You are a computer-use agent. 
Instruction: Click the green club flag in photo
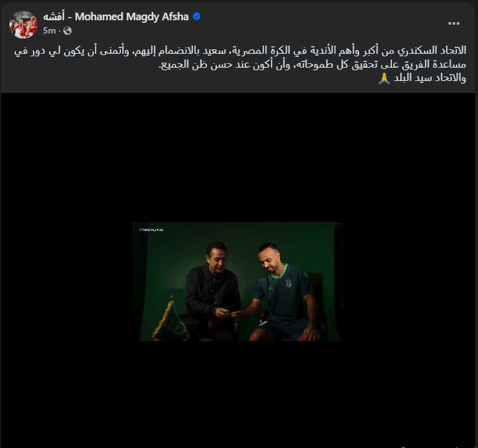point(170,320)
